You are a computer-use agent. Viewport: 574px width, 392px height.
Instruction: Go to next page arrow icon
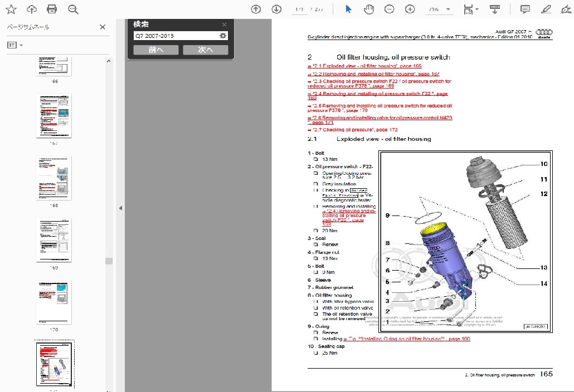tap(276, 9)
